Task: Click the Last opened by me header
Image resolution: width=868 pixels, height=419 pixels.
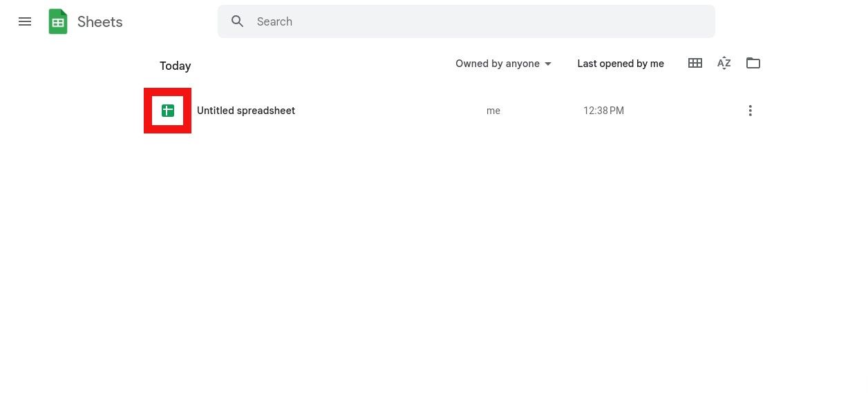Action: tap(621, 64)
